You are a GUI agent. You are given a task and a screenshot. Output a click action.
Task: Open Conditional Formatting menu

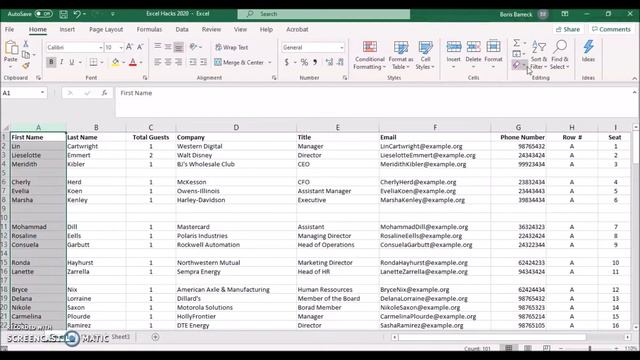(x=369, y=55)
